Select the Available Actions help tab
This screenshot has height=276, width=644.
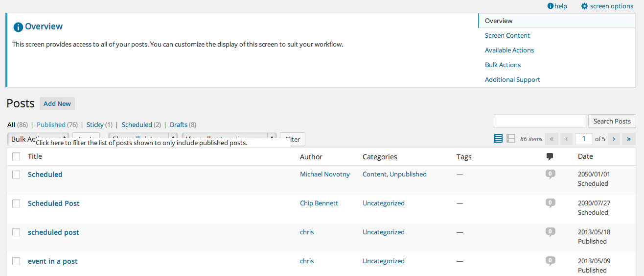(x=509, y=50)
